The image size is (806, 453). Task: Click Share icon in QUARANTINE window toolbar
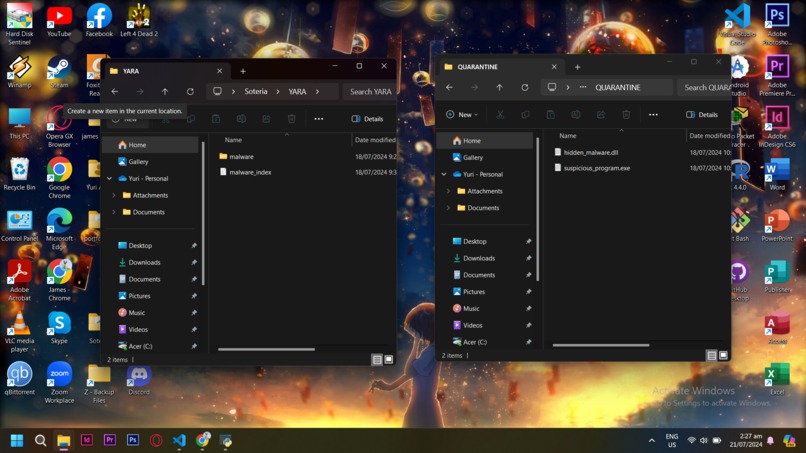pyautogui.click(x=601, y=115)
